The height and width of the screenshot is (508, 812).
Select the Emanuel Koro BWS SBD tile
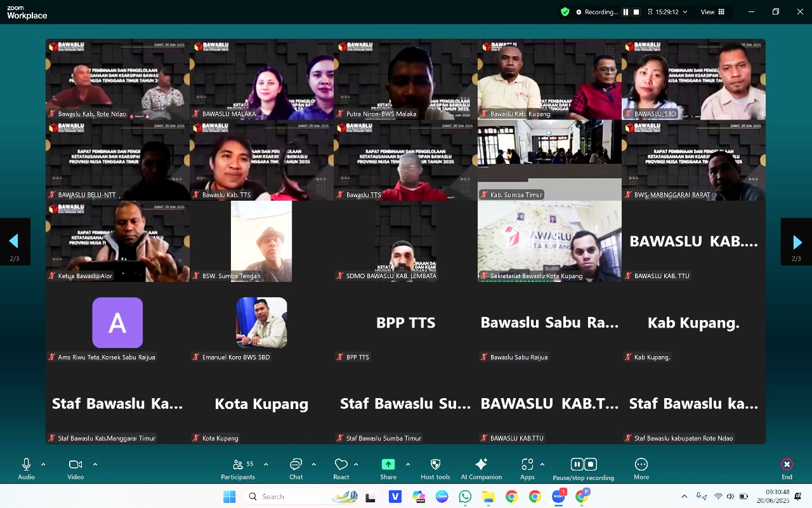(261, 323)
